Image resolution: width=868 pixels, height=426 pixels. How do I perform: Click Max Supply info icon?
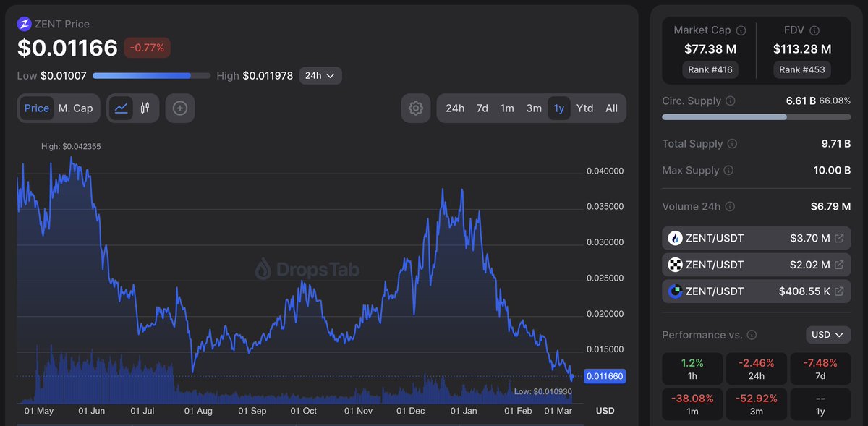pyautogui.click(x=728, y=171)
